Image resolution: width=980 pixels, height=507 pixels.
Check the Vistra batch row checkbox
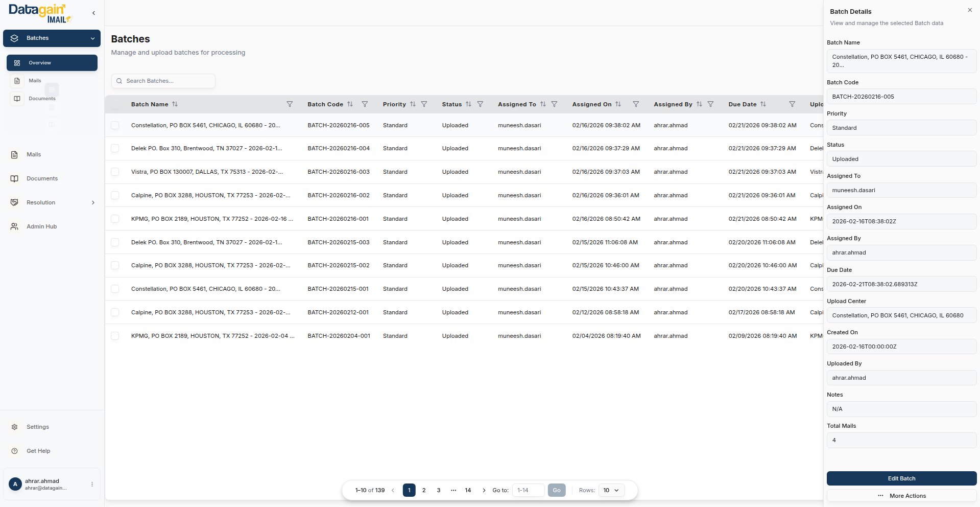point(115,172)
